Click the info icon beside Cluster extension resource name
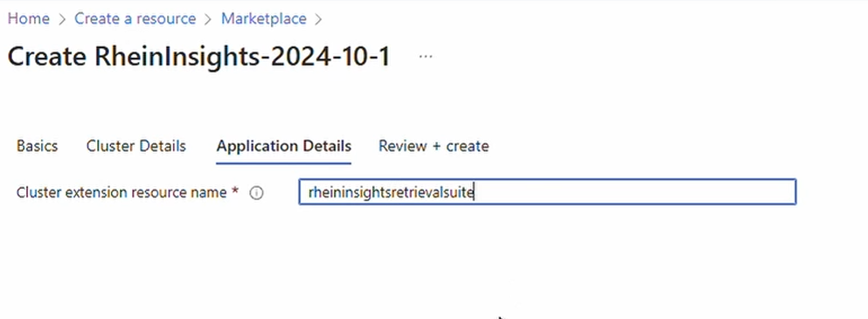The image size is (868, 319). point(256,193)
